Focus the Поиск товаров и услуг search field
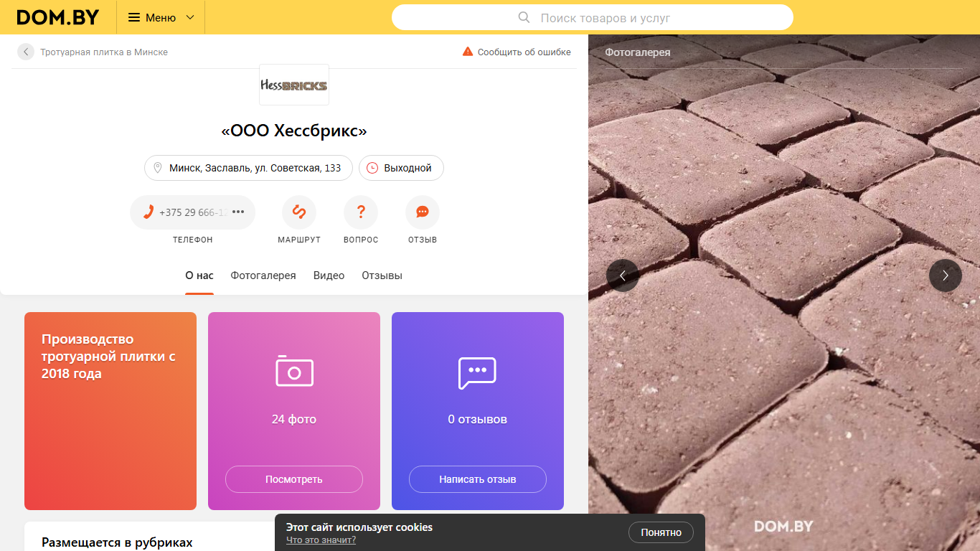 tap(592, 17)
